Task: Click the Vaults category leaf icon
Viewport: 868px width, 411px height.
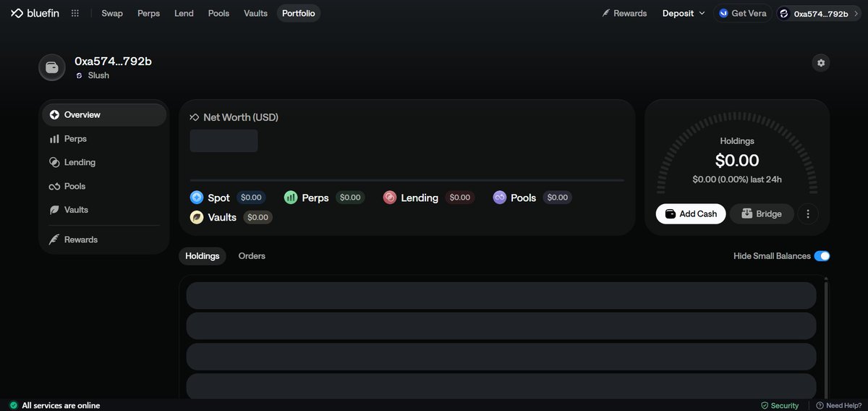Action: pyautogui.click(x=197, y=217)
